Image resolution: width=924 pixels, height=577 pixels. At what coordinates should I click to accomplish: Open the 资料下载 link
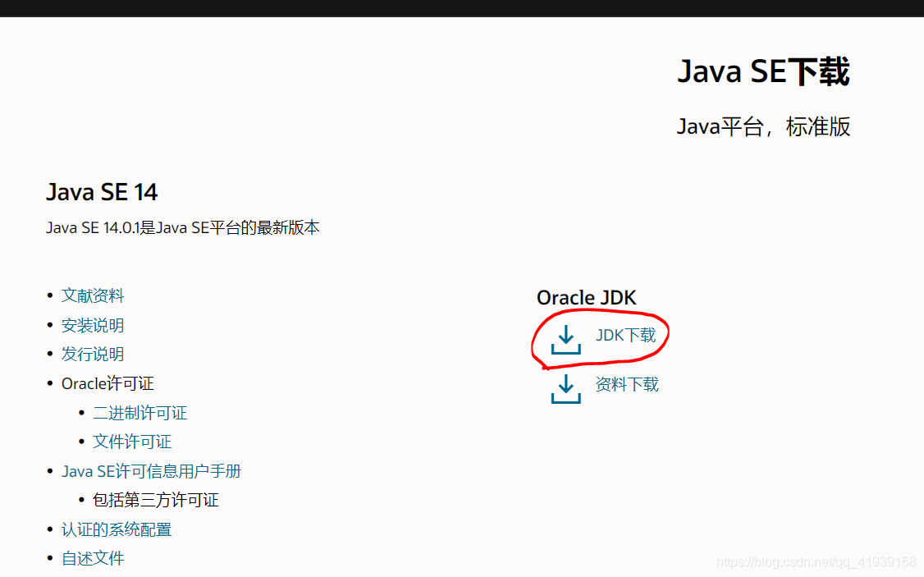click(627, 384)
